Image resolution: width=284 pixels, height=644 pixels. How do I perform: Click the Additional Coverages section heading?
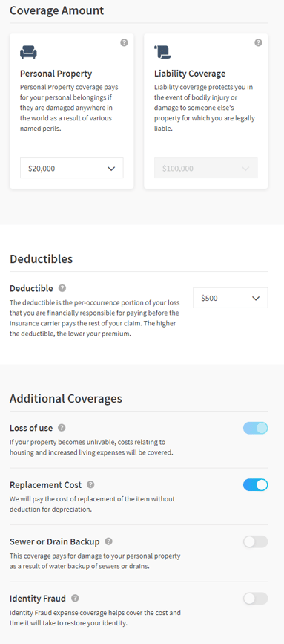pos(66,398)
